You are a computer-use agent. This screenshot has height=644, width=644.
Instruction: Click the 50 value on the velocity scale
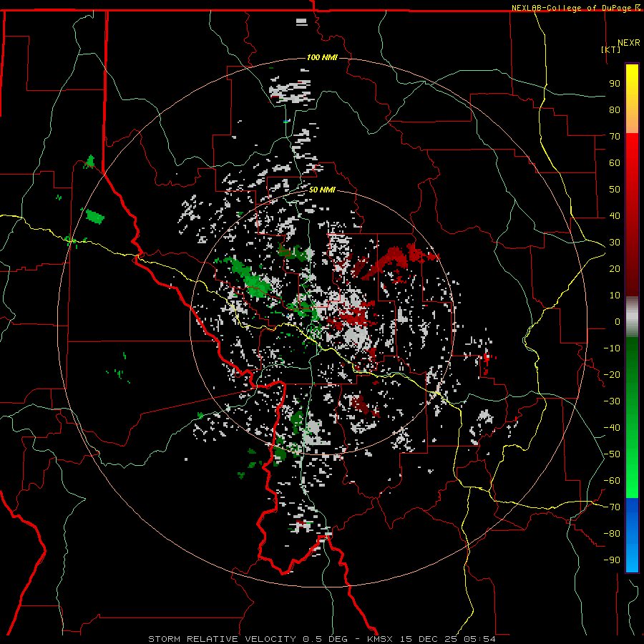615,190
